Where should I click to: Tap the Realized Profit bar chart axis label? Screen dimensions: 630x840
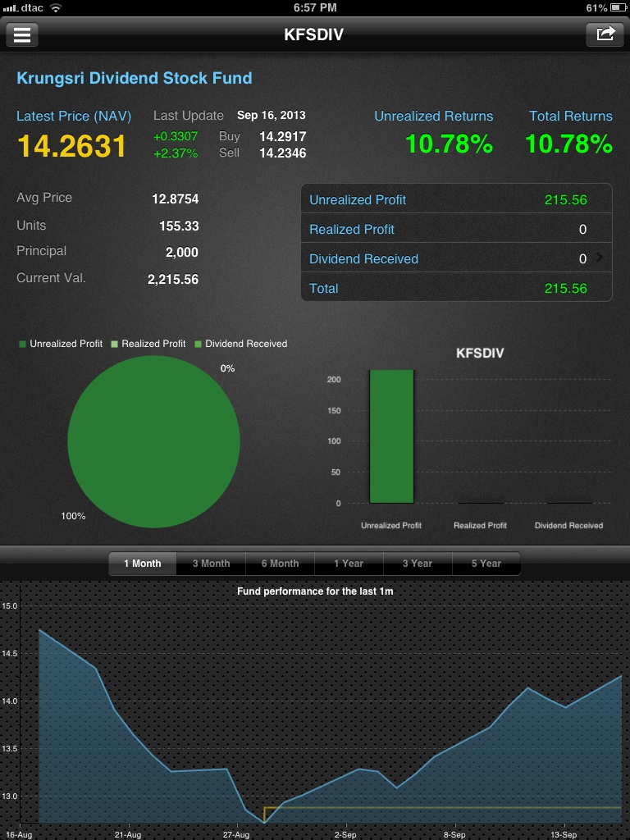click(x=480, y=526)
